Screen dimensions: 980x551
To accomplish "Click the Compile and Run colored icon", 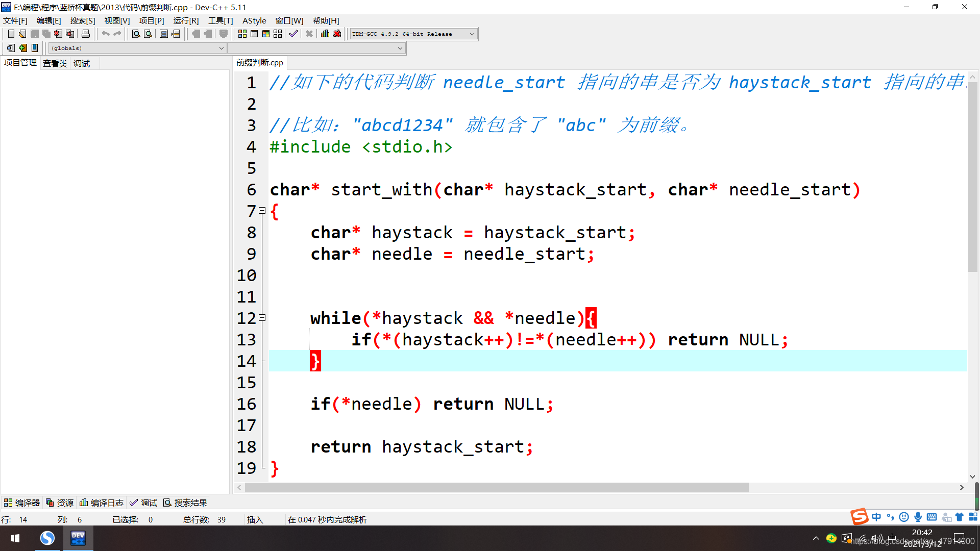I will [x=266, y=34].
